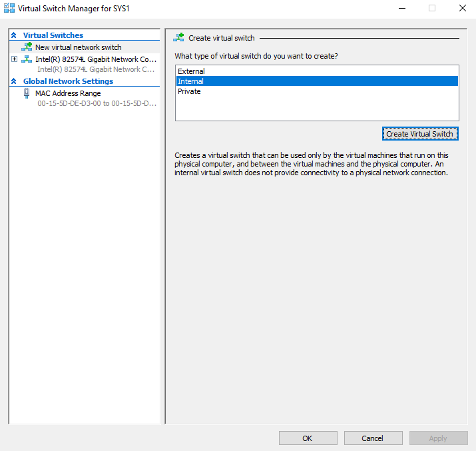The height and width of the screenshot is (451, 476).
Task: Click the Apply button
Action: tap(438, 438)
